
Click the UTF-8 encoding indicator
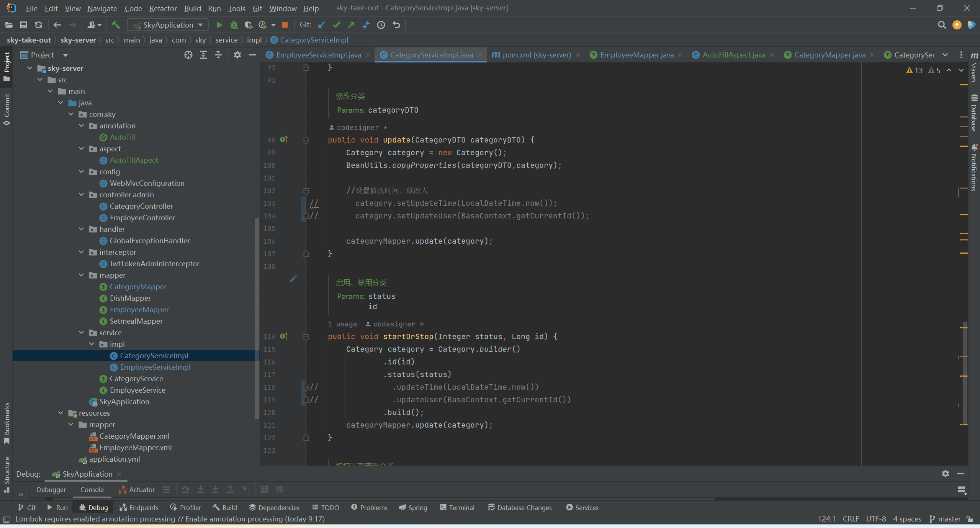(876, 519)
